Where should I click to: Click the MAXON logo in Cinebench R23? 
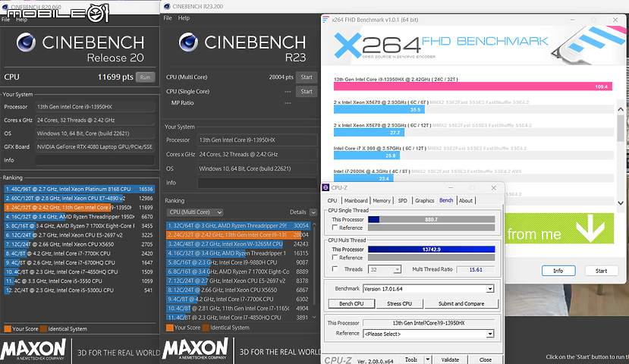click(x=195, y=348)
